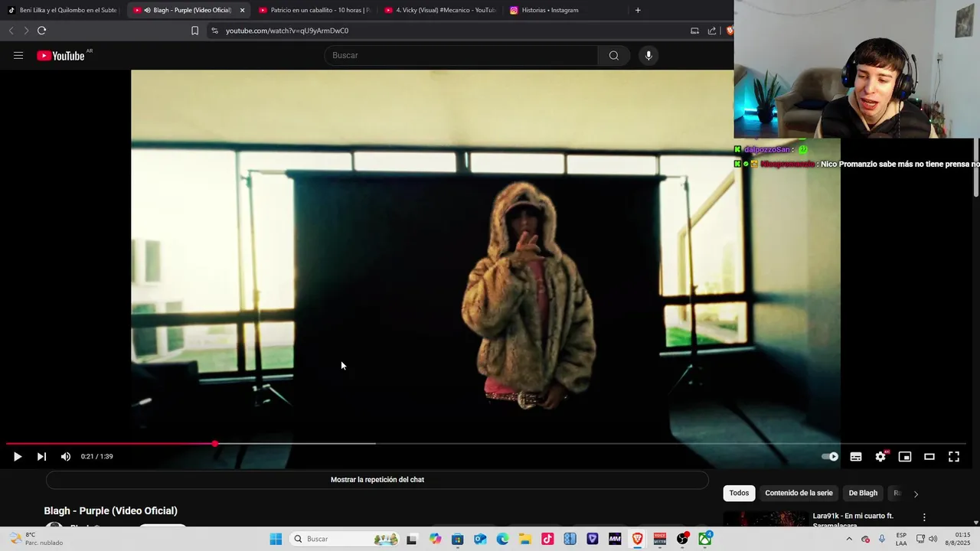980x551 pixels.
Task: Click the video title Blagh - Purple (Video Oficial)
Action: pyautogui.click(x=110, y=510)
